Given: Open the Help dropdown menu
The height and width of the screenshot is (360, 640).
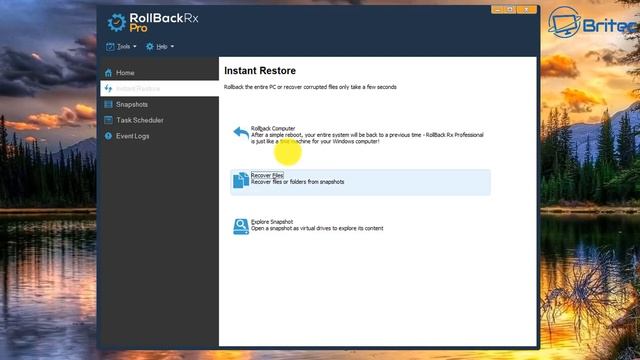Looking at the screenshot, I should pyautogui.click(x=160, y=47).
